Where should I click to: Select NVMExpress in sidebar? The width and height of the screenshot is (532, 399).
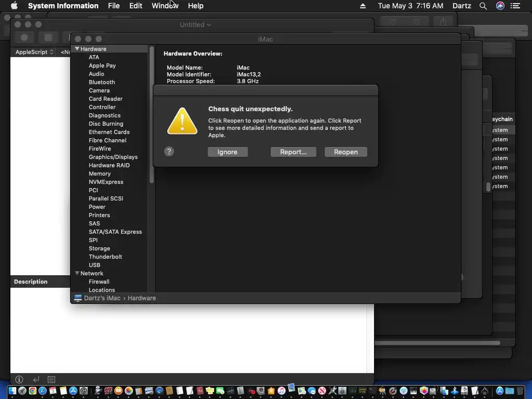[106, 182]
